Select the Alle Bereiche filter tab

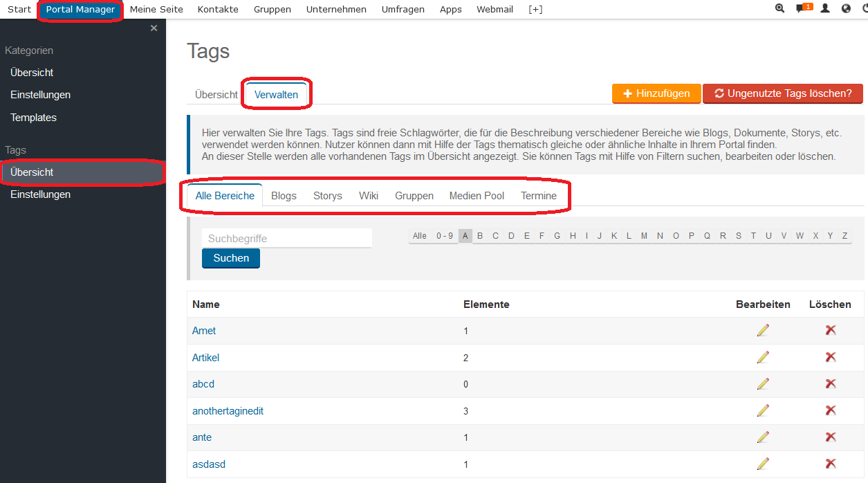[225, 195]
